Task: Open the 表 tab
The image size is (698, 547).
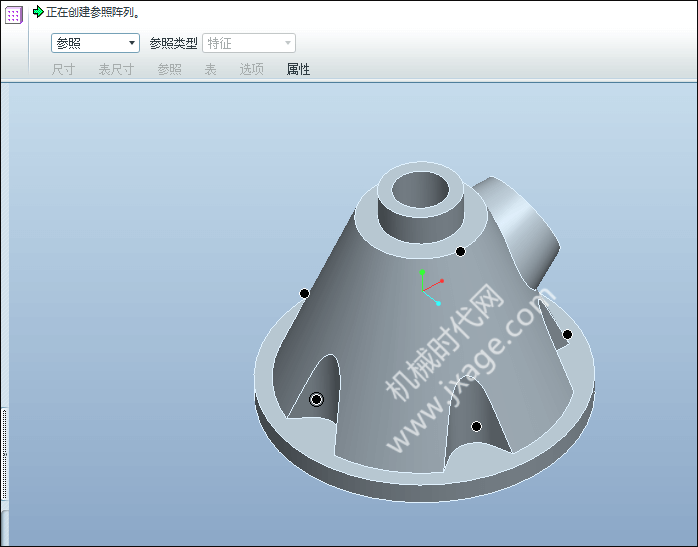Action: [x=211, y=69]
